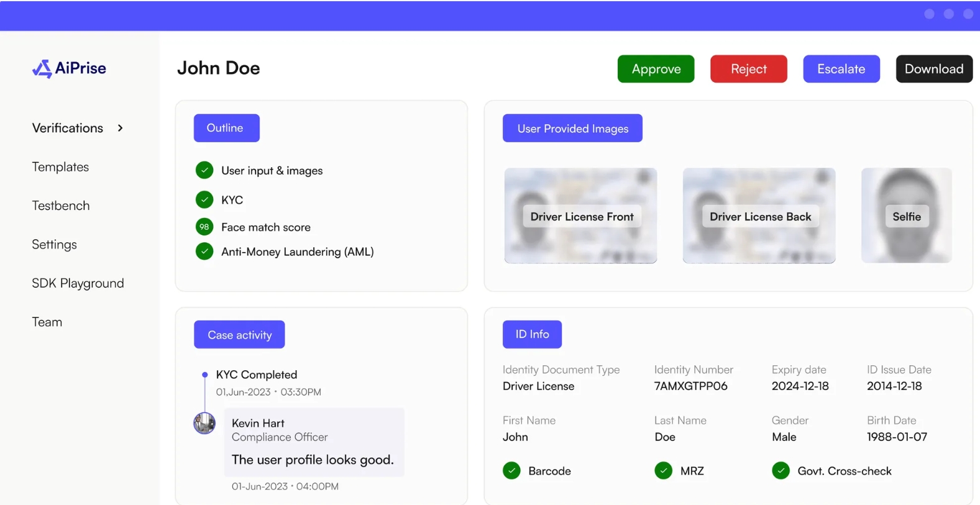Go to the Team page
This screenshot has width=980, height=505.
pos(47,322)
